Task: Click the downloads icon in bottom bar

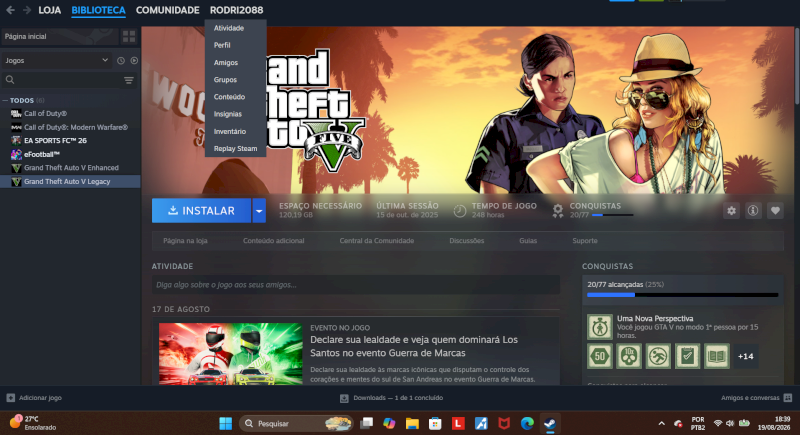Action: coord(344,398)
